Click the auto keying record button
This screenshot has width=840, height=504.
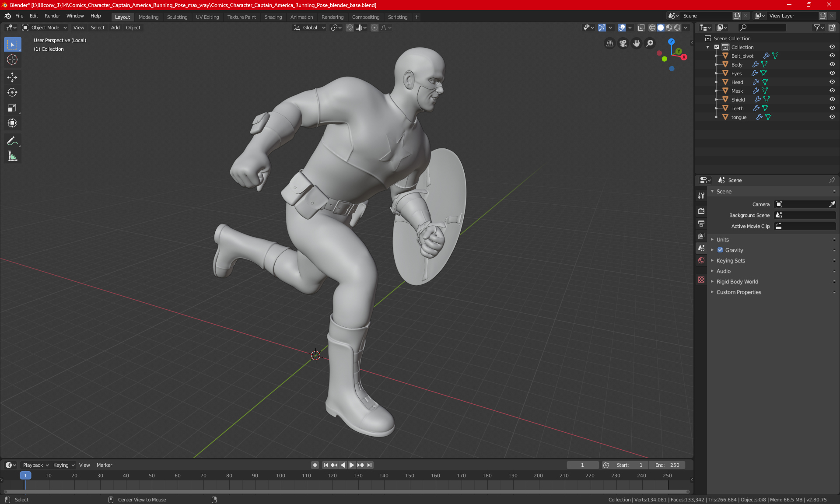315,465
